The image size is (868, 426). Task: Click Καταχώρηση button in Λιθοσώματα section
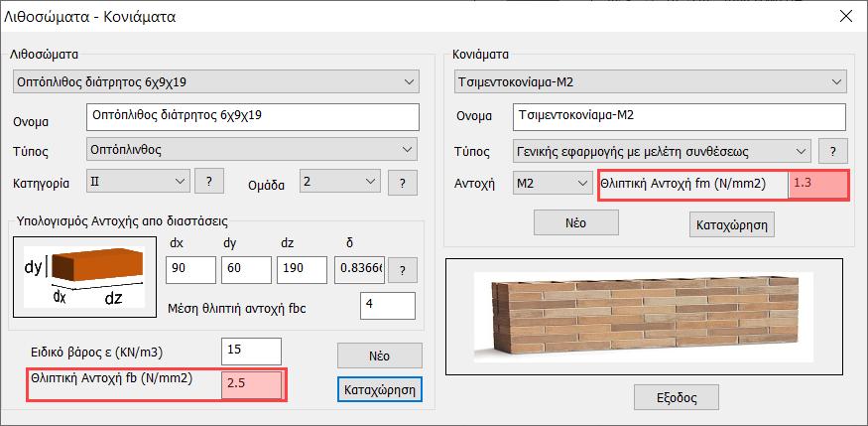[380, 389]
